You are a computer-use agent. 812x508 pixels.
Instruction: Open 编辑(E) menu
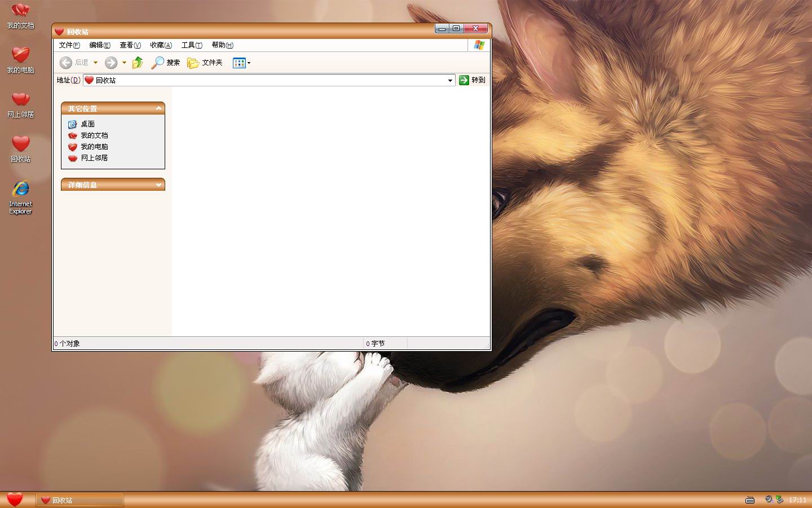[x=100, y=45]
